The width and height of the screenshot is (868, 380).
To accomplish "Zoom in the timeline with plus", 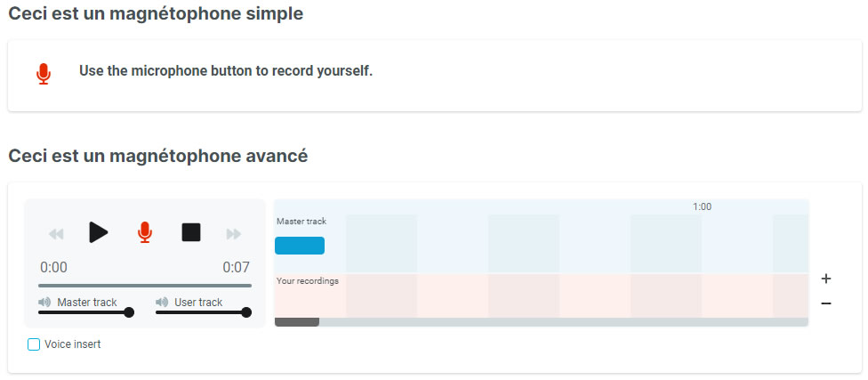I will pos(826,279).
